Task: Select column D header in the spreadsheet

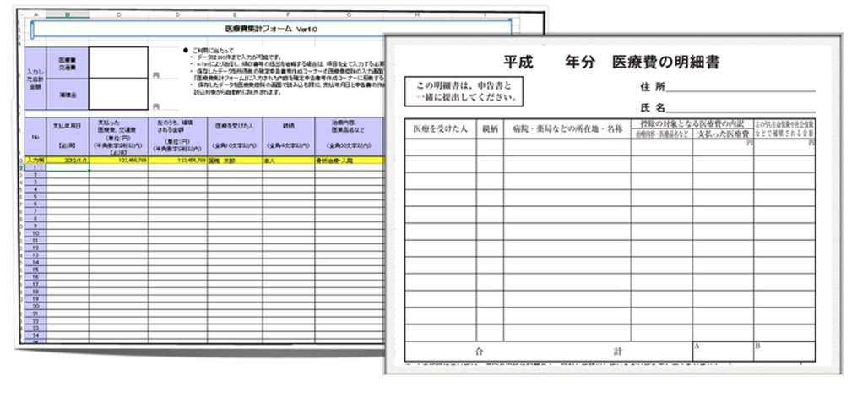Action: click(x=177, y=15)
